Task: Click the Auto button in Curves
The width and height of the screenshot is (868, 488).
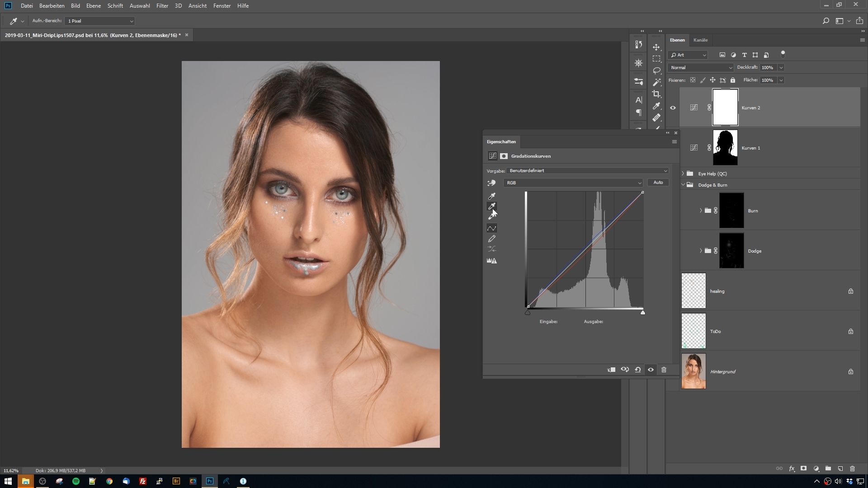Action: tap(658, 183)
